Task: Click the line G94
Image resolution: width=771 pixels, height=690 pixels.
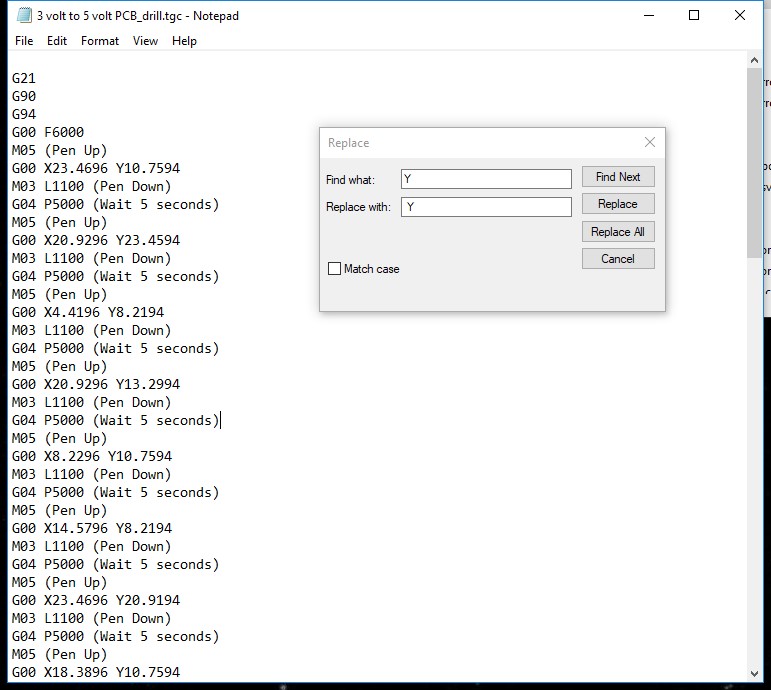Action: [24, 114]
